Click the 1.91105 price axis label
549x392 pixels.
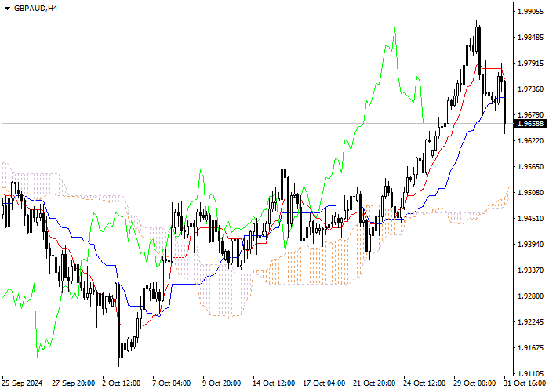pyautogui.click(x=531, y=373)
